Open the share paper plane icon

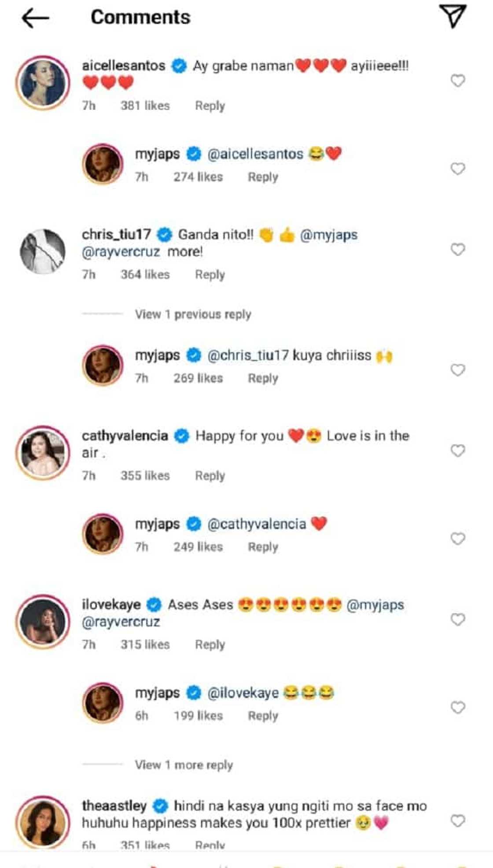pyautogui.click(x=453, y=16)
